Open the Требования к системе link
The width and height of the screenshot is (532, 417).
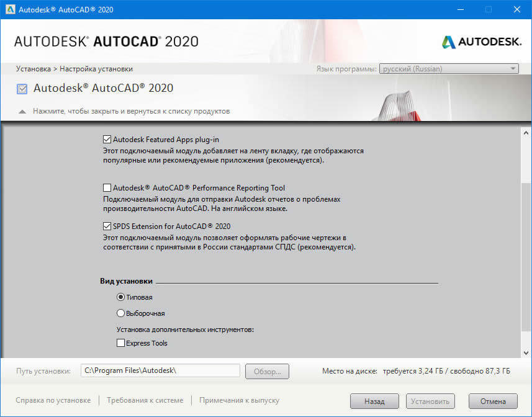[145, 401]
